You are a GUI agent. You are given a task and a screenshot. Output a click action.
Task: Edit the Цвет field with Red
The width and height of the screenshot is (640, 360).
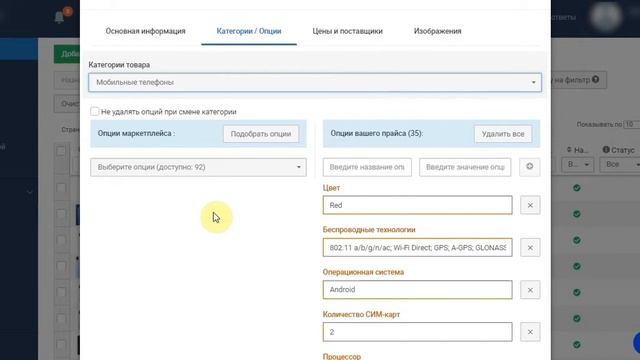tap(417, 205)
